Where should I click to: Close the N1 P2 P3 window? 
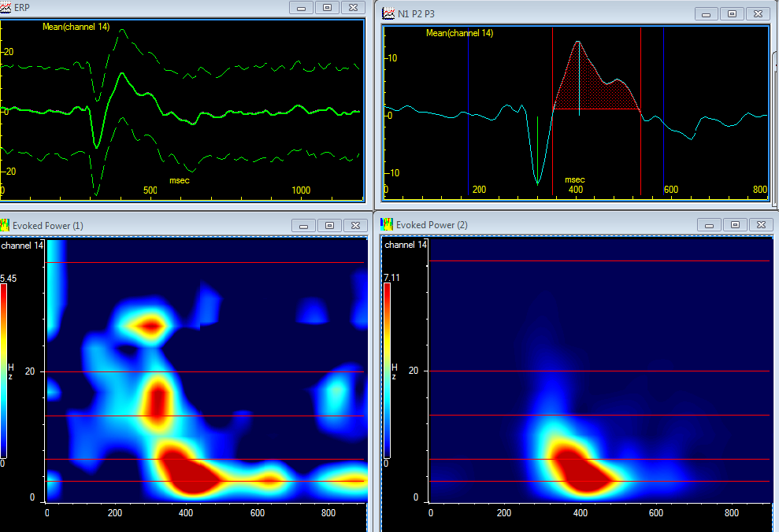click(x=757, y=14)
